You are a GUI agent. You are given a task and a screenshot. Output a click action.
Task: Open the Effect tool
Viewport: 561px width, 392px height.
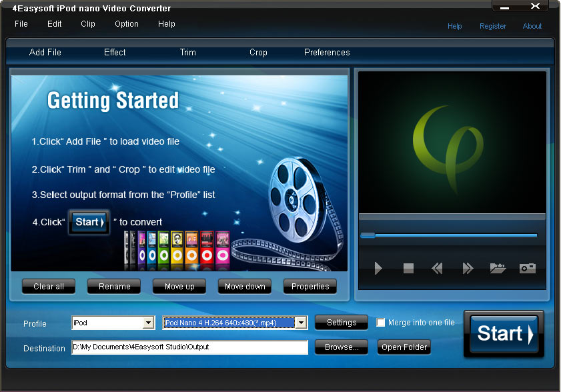pos(115,53)
